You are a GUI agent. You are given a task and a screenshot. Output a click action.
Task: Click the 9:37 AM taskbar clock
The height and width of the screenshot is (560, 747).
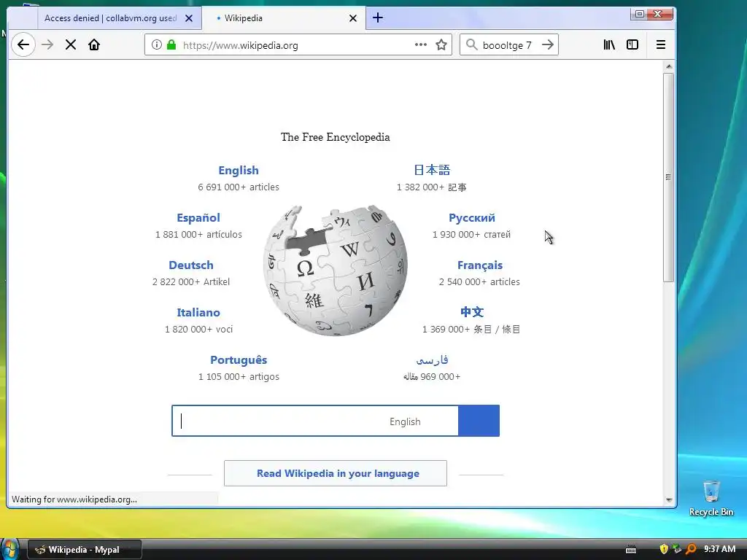tap(719, 549)
